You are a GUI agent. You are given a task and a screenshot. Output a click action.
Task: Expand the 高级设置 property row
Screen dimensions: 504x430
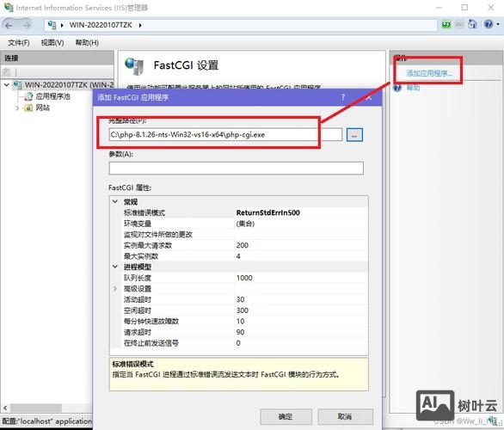pyautogui.click(x=115, y=289)
